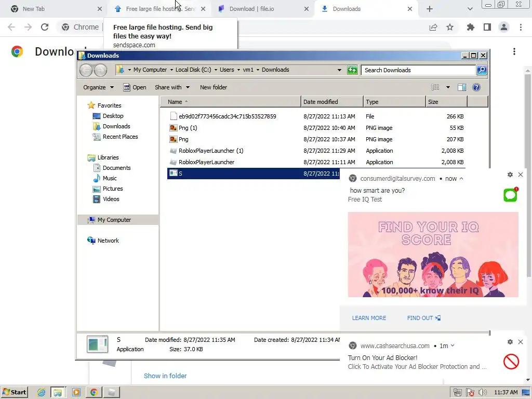Open media player taskbar icon

click(x=76, y=392)
